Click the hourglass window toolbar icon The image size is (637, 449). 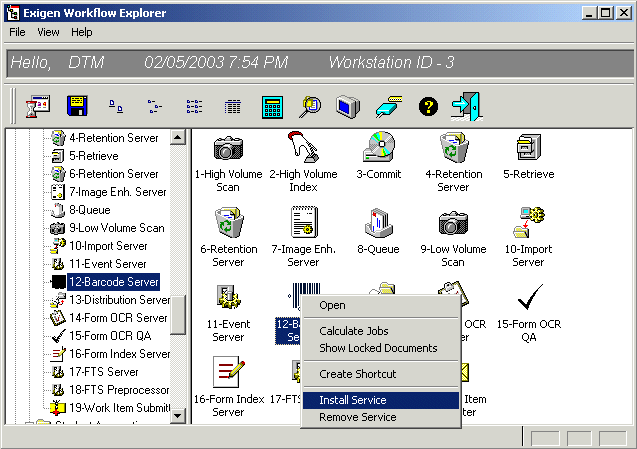pos(38,106)
